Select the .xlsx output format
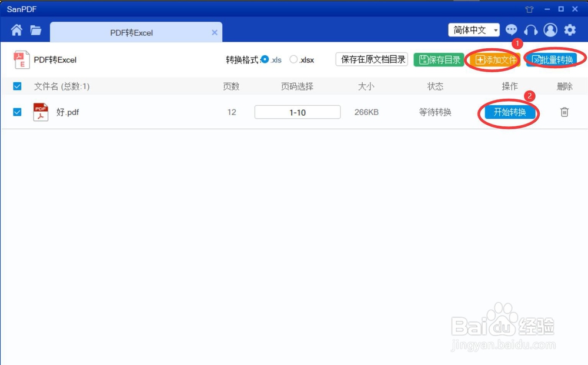 (293, 59)
